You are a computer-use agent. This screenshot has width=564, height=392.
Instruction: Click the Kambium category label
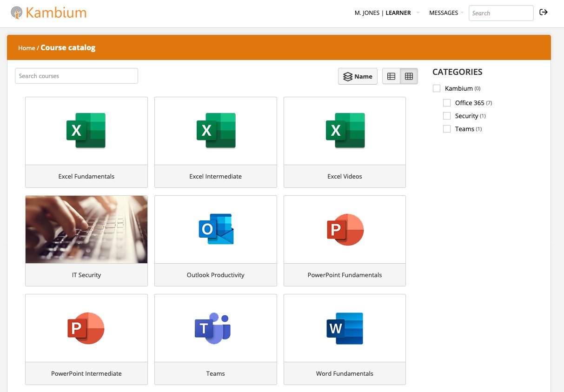(459, 88)
